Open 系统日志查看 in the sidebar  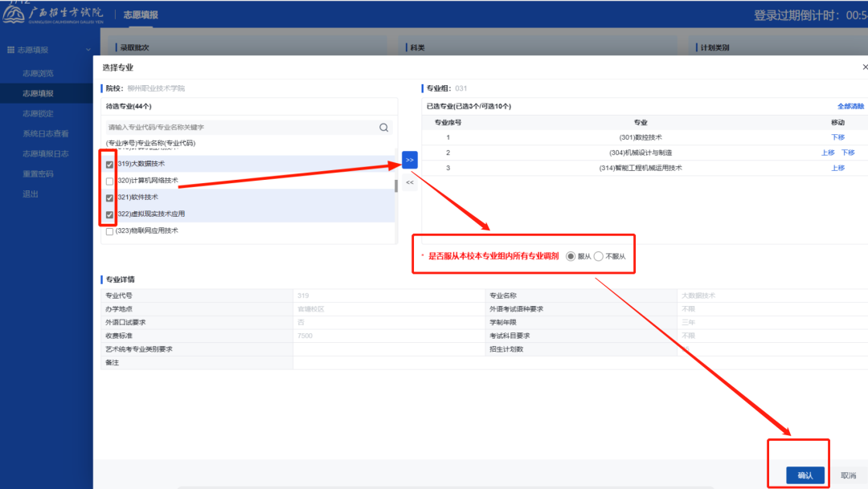coord(45,133)
